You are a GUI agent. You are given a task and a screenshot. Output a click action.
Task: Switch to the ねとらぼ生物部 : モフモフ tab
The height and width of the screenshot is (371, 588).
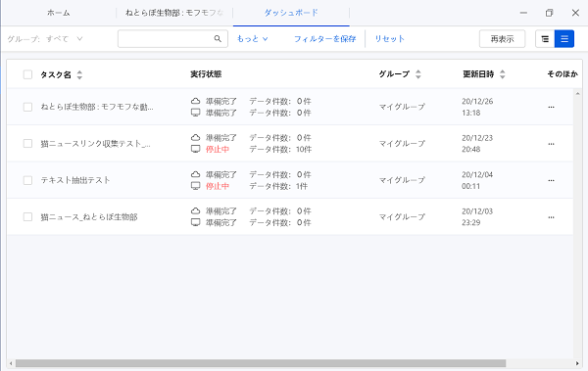[x=174, y=13]
